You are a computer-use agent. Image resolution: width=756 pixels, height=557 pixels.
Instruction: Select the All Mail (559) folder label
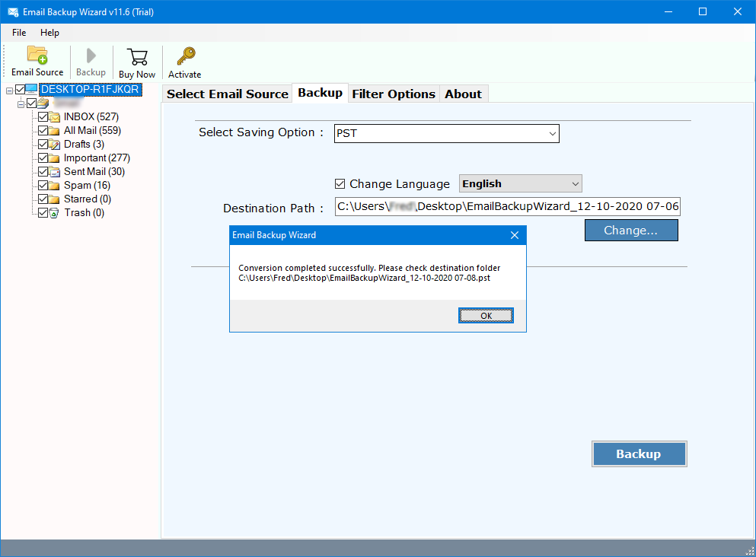coord(93,131)
